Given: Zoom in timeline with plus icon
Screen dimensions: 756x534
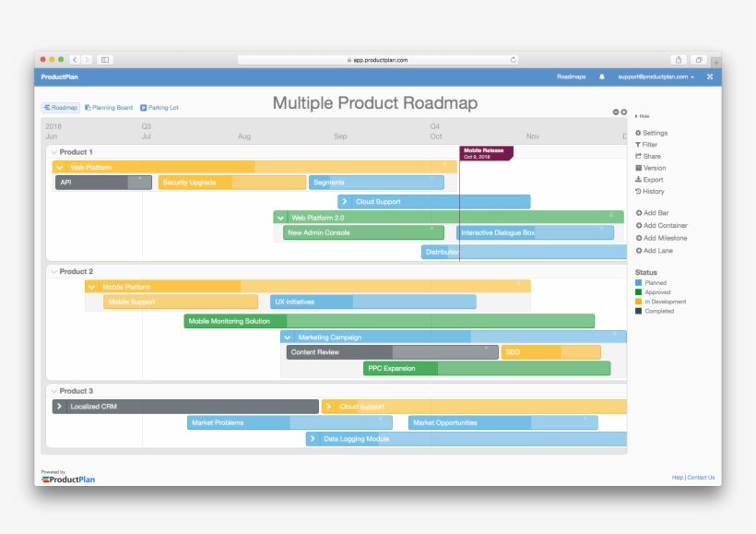Looking at the screenshot, I should coord(624,113).
